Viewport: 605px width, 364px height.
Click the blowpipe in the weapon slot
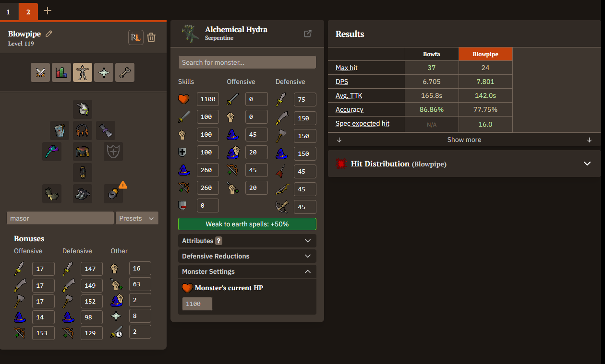click(52, 152)
